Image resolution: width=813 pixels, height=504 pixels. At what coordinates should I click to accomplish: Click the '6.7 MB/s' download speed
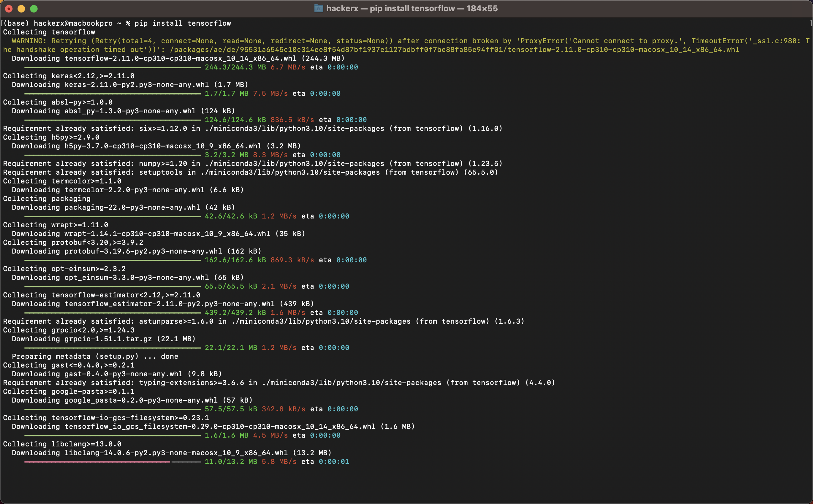click(x=288, y=67)
